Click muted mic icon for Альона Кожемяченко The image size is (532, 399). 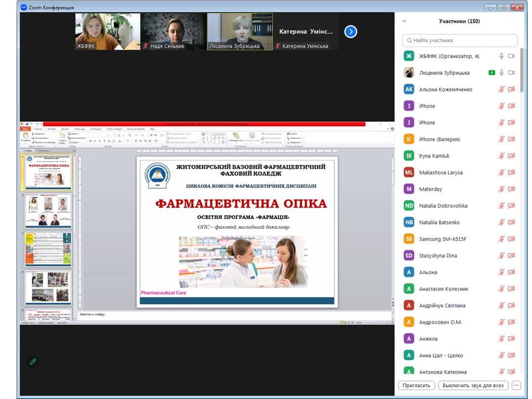click(x=502, y=89)
